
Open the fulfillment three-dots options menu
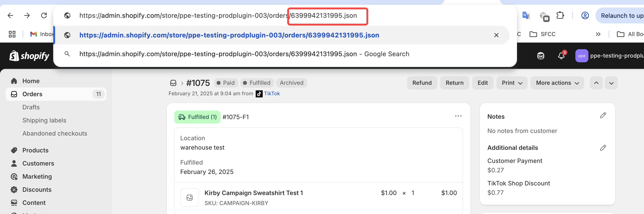(458, 116)
